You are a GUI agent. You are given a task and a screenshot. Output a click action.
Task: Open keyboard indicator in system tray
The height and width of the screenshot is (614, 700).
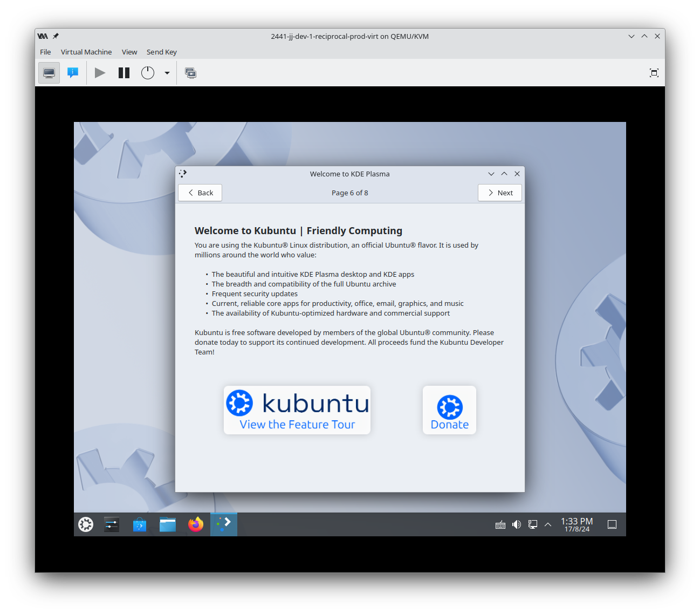tap(500, 524)
